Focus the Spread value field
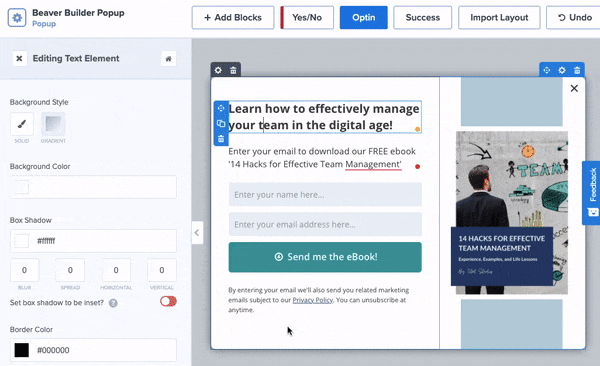This screenshot has width=600, height=366. [70, 270]
